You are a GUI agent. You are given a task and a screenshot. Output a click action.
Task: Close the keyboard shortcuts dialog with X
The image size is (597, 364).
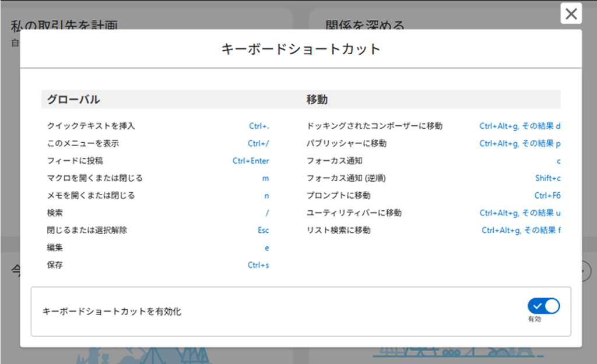pos(571,14)
